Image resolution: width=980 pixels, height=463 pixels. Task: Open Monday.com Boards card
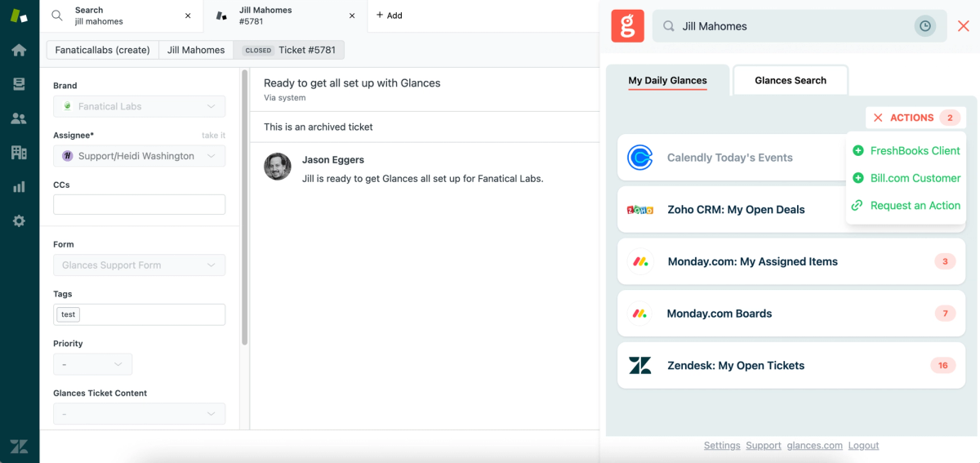pos(791,314)
